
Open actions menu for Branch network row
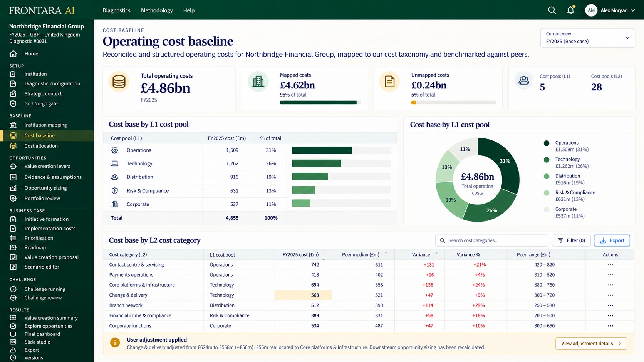click(610, 305)
